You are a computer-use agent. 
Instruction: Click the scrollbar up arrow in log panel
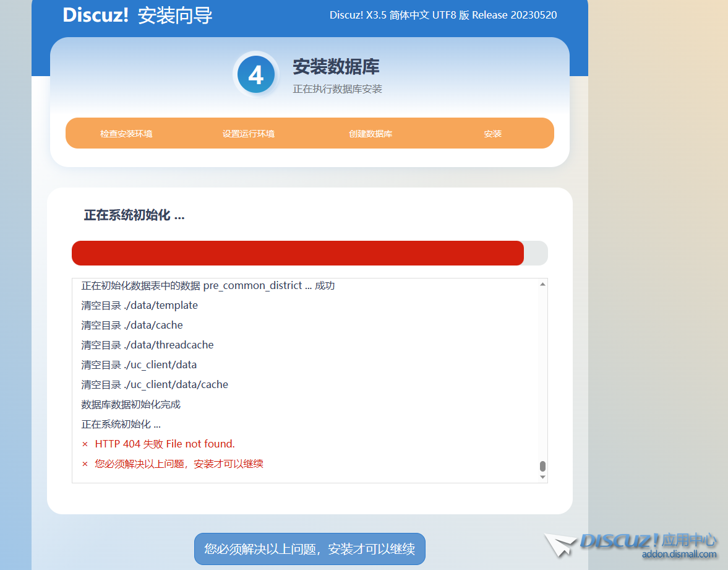tap(542, 284)
